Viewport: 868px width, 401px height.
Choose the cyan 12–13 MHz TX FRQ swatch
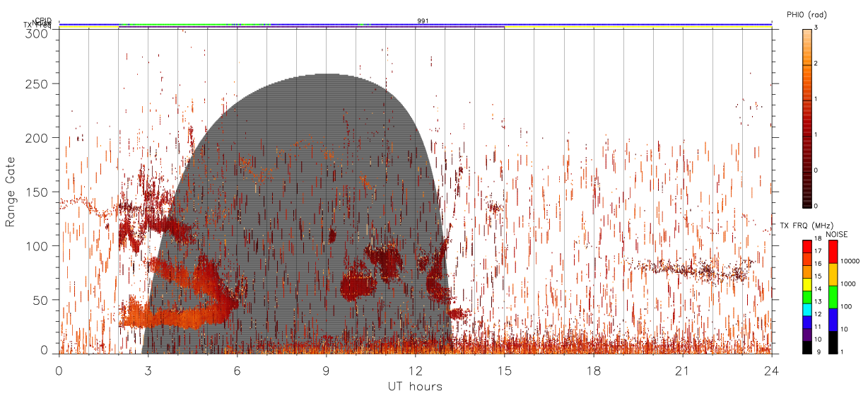(x=807, y=309)
